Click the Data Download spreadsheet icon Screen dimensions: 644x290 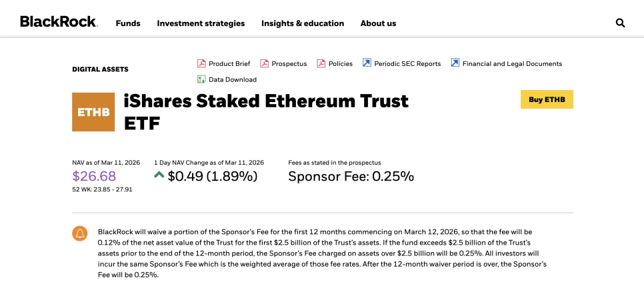pyautogui.click(x=201, y=79)
